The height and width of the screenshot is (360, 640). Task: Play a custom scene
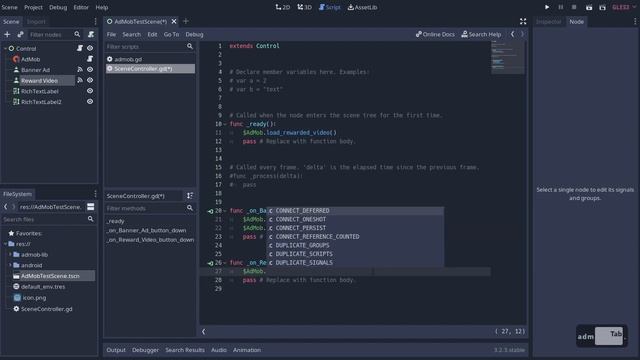pyautogui.click(x=602, y=7)
